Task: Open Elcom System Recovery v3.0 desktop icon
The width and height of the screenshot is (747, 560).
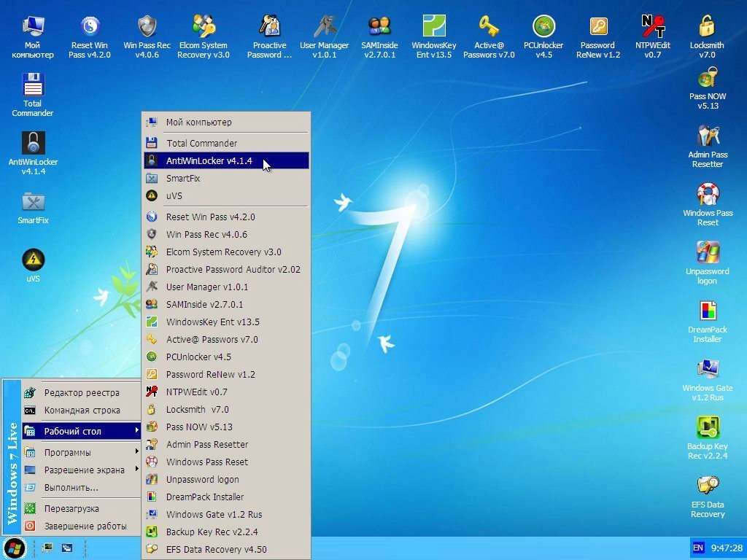Action: (204, 36)
